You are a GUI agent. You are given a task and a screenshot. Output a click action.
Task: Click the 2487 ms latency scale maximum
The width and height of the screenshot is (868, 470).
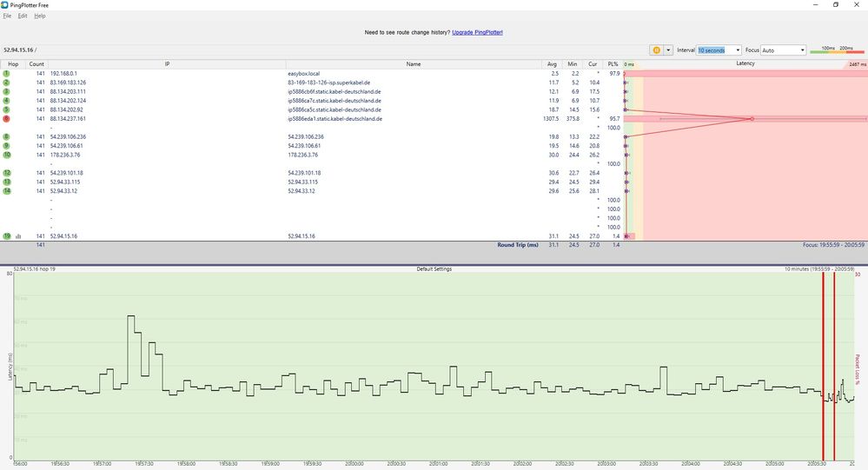[858, 64]
